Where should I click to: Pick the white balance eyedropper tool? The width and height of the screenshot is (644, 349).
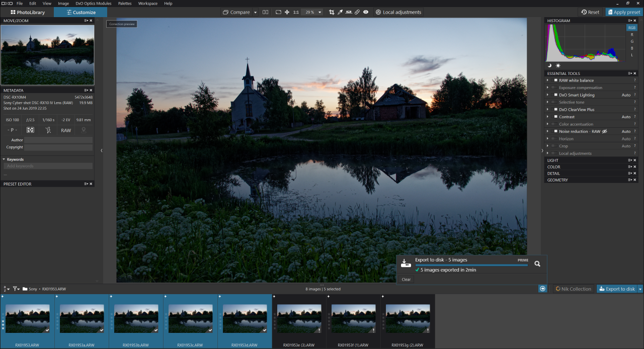[340, 12]
